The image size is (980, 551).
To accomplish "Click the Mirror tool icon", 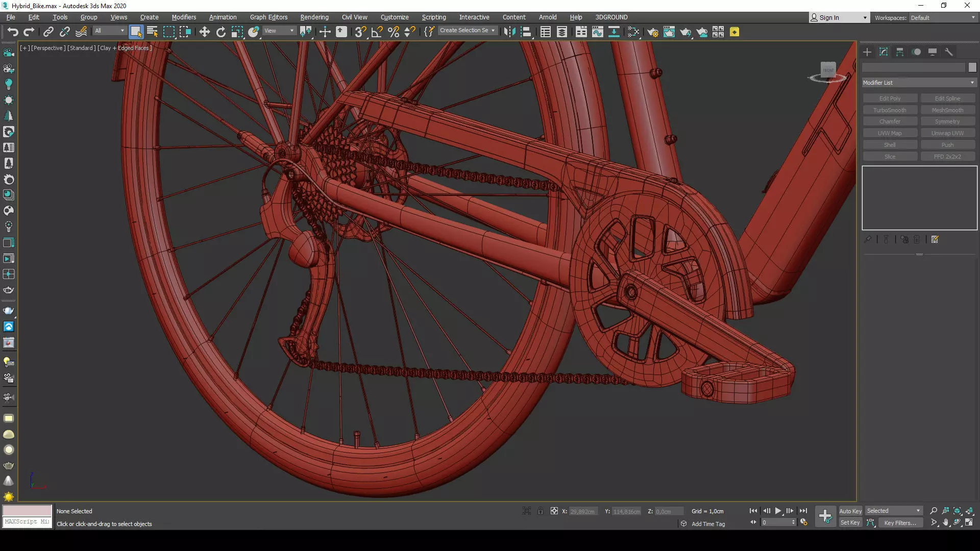I will [509, 32].
